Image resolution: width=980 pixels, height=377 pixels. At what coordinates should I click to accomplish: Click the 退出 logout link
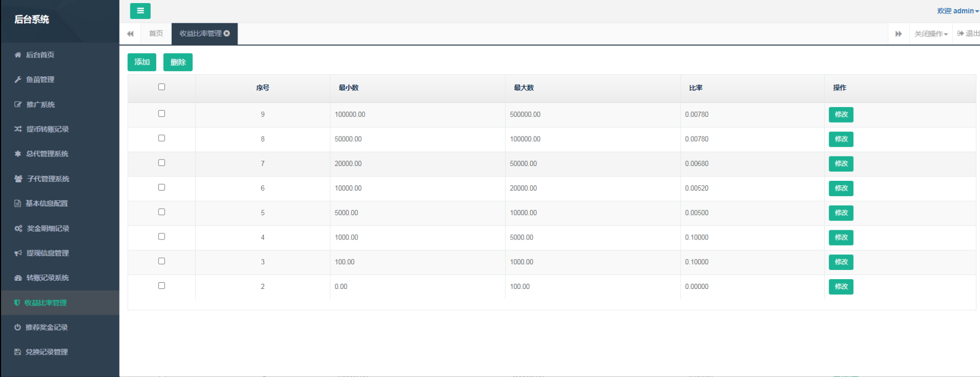tap(968, 33)
